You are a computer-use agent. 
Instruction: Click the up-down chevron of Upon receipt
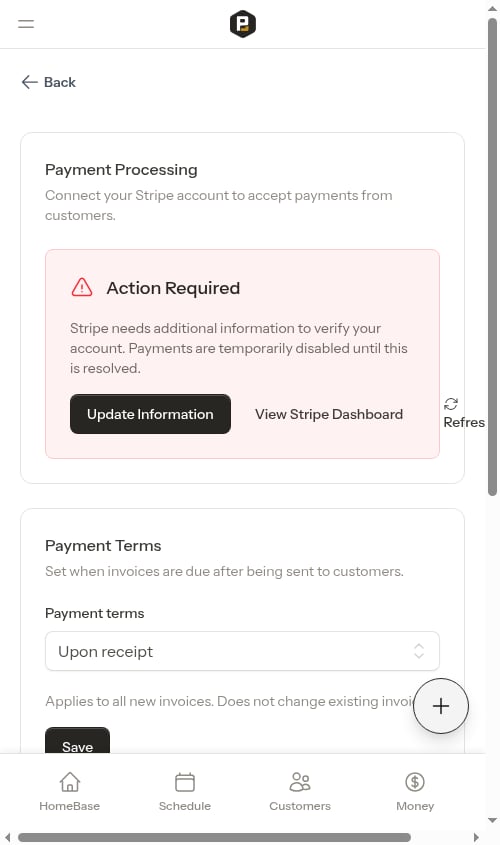(419, 651)
